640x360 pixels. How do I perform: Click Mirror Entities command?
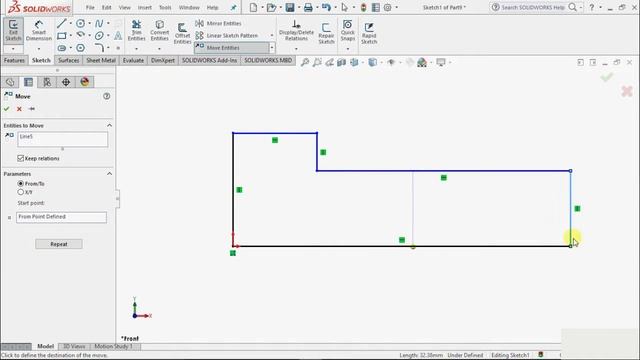point(218,24)
